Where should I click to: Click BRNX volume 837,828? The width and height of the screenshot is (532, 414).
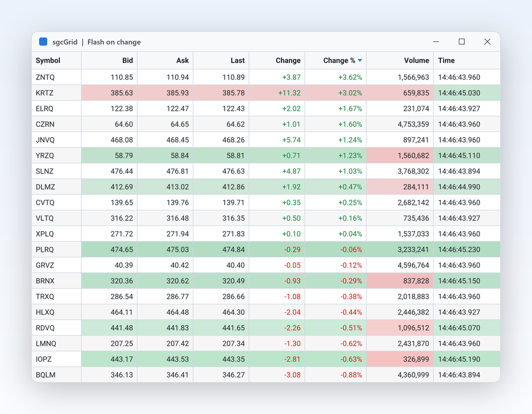[400, 281]
